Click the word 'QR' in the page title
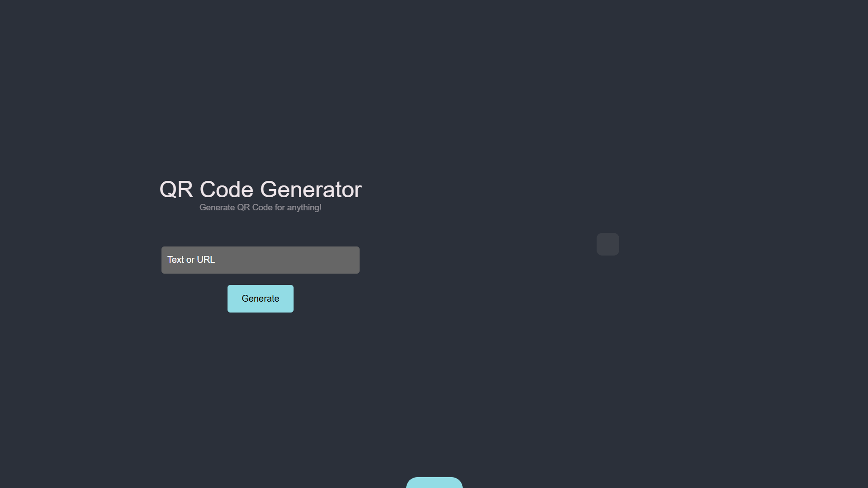868x488 pixels. pyautogui.click(x=176, y=190)
